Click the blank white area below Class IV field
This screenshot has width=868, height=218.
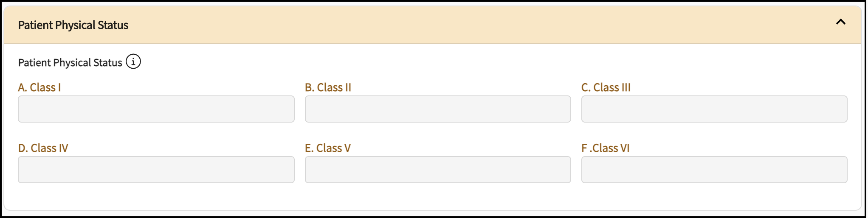pos(156,196)
